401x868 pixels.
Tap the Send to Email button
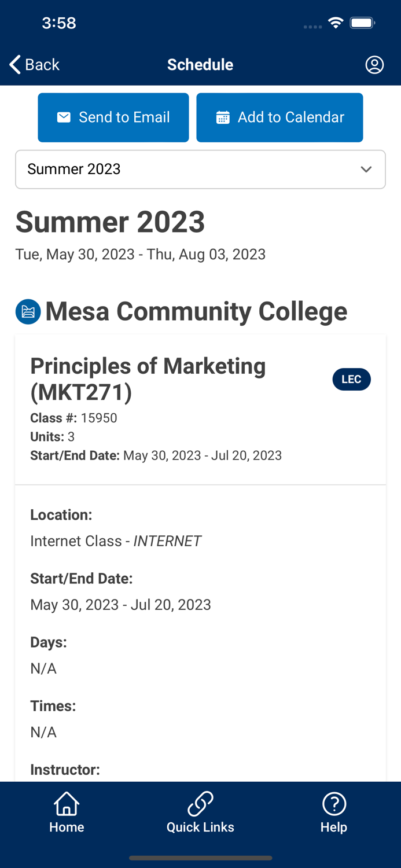[113, 117]
